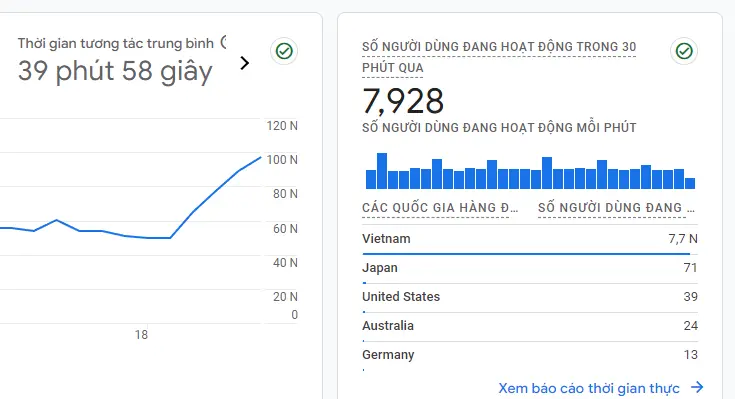Click the '60 N' axis label
The width and height of the screenshot is (735, 399).
285,229
